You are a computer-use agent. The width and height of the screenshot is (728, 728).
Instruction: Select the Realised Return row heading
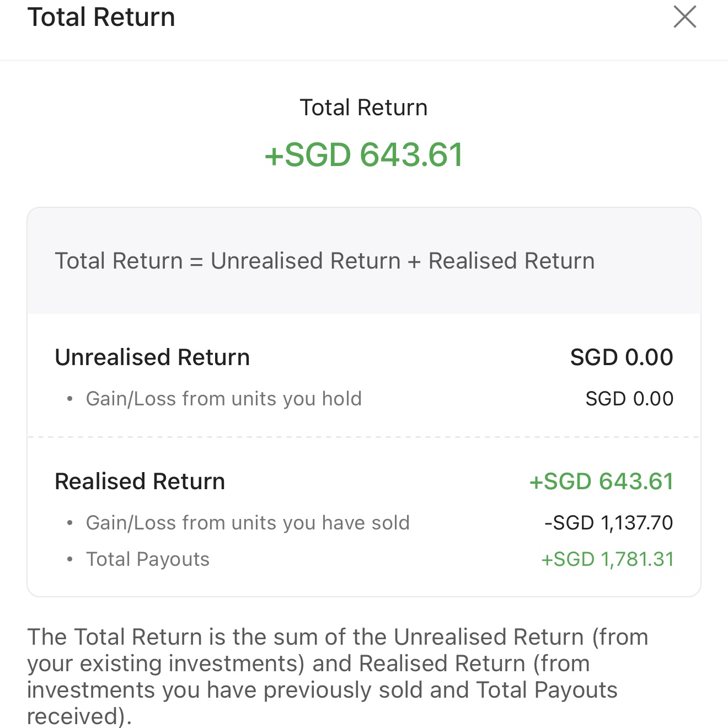tap(140, 481)
